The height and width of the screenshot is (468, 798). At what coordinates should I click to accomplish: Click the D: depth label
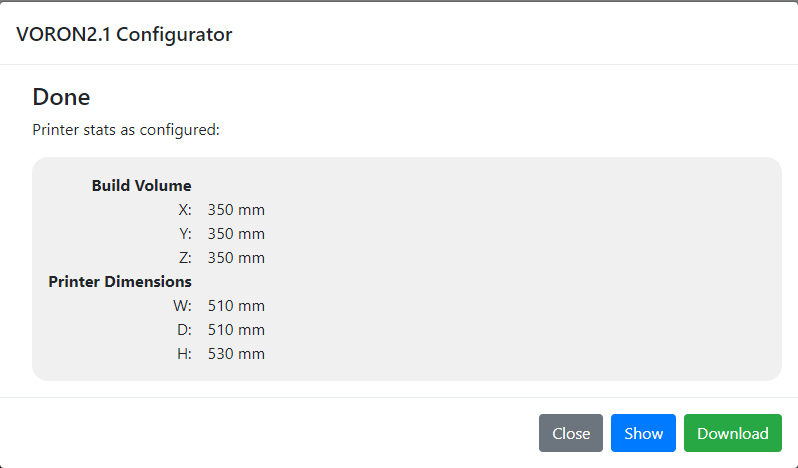[184, 330]
